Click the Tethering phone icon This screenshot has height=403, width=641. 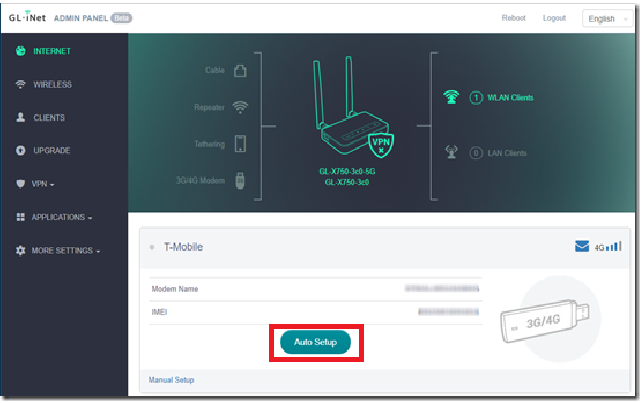[x=240, y=144]
